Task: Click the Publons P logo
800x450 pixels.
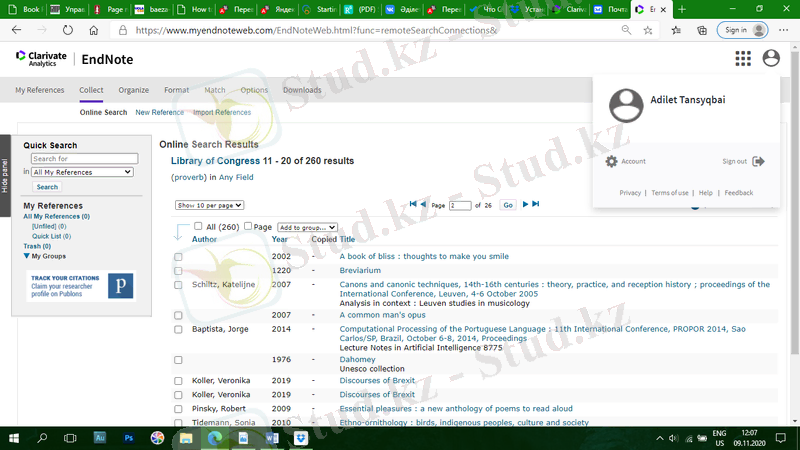Action: pos(120,286)
